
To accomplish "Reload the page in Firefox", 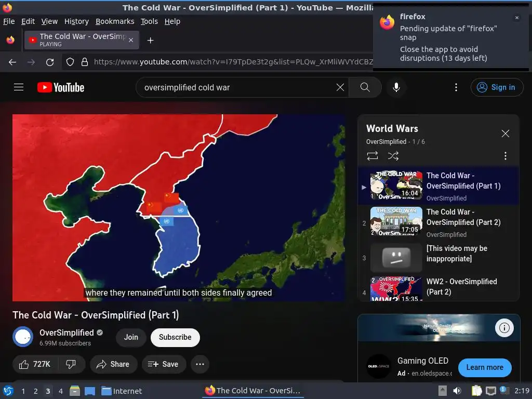I will point(50,62).
